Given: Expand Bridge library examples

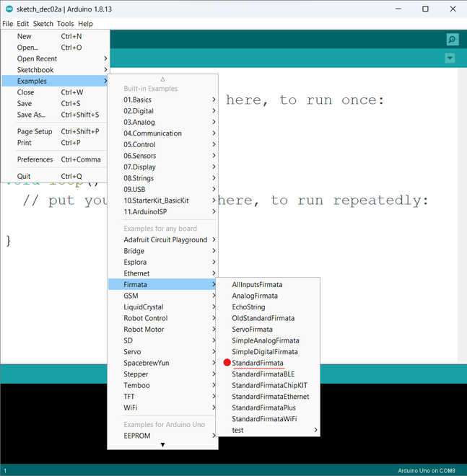Looking at the screenshot, I should [162, 251].
